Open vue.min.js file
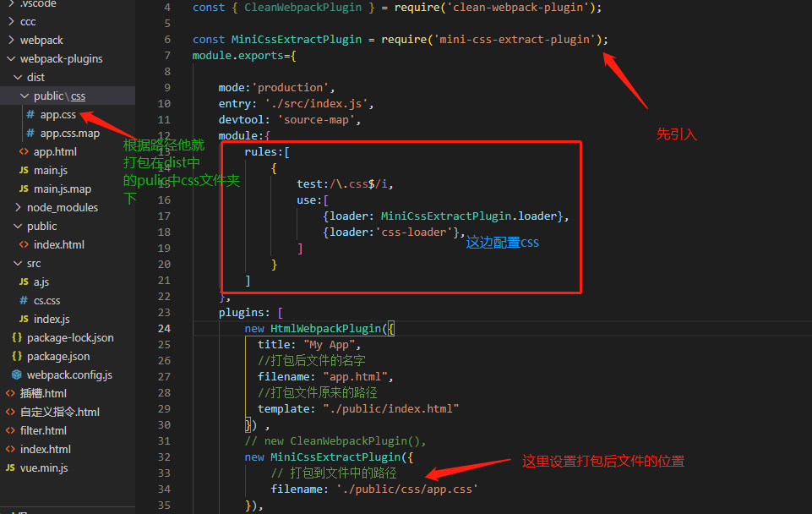This screenshot has width=812, height=514. click(44, 468)
